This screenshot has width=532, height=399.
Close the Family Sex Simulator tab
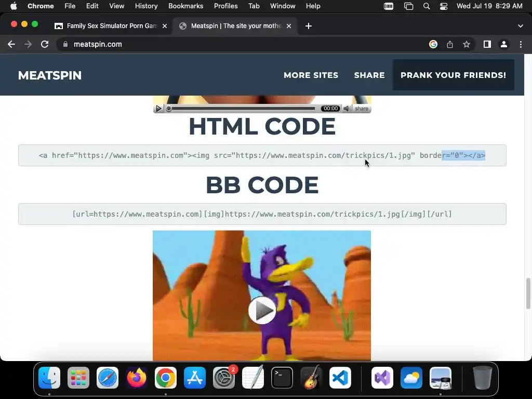(x=165, y=26)
